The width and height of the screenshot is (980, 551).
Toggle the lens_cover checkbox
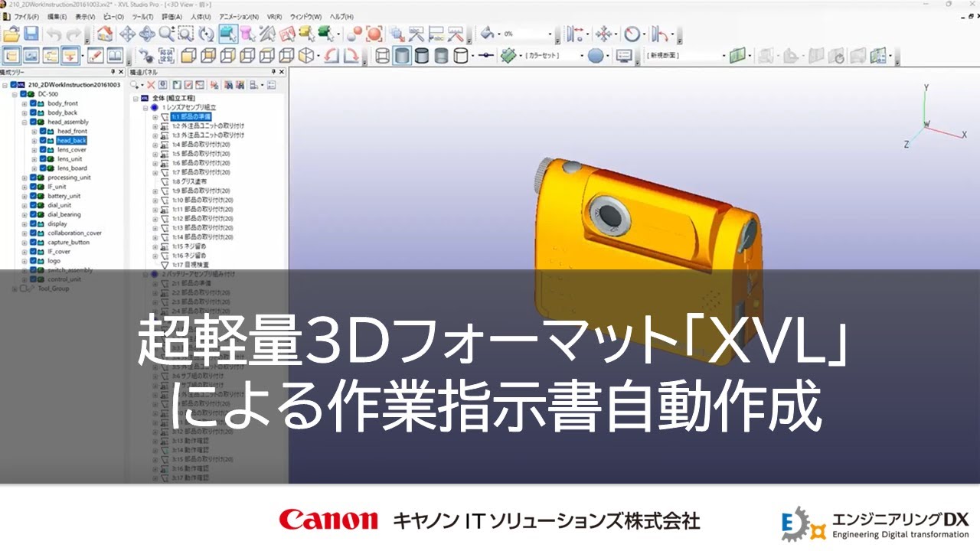click(x=43, y=150)
